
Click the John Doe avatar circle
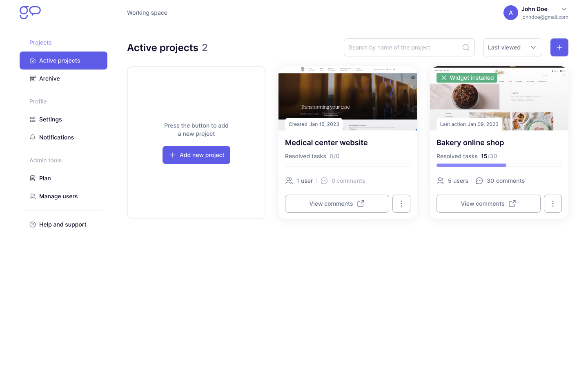click(x=510, y=13)
